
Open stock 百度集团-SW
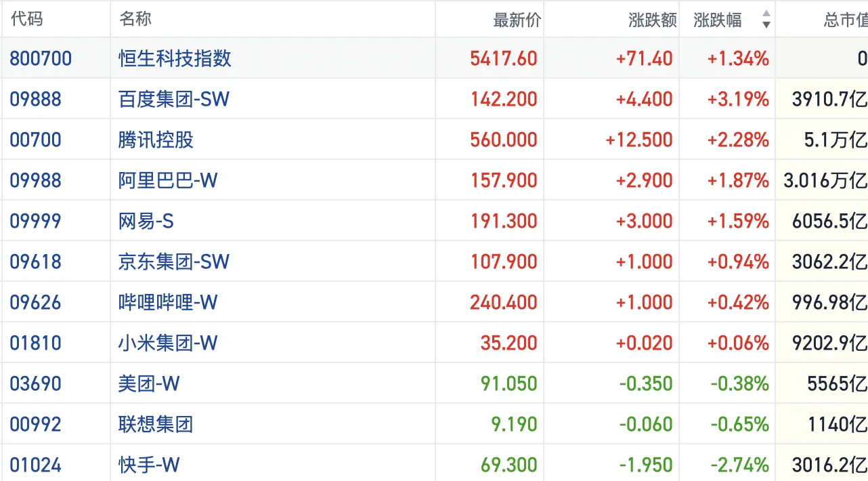[x=174, y=99]
